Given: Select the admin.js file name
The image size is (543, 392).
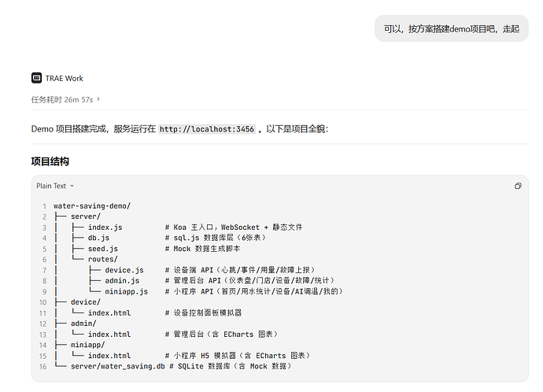Looking at the screenshot, I should [x=122, y=280].
